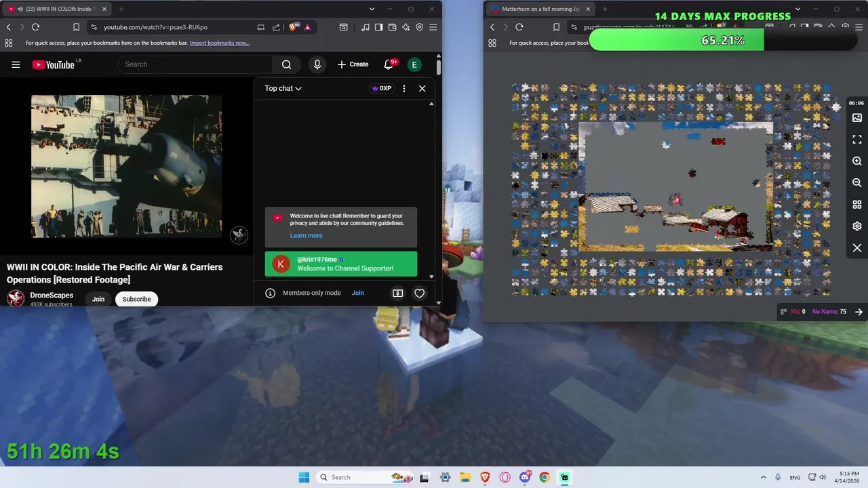This screenshot has width=868, height=488.
Task: Open the YouTube hamburger guide menu
Action: tap(16, 64)
